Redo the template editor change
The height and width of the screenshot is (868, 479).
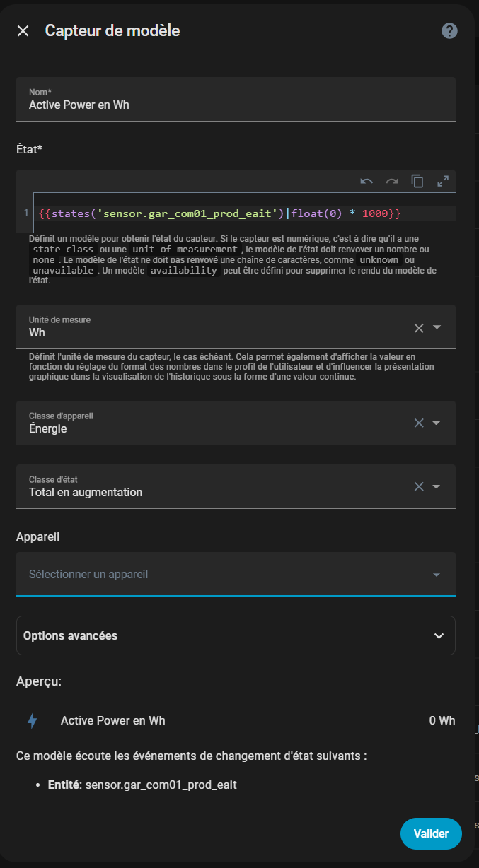[x=392, y=181]
